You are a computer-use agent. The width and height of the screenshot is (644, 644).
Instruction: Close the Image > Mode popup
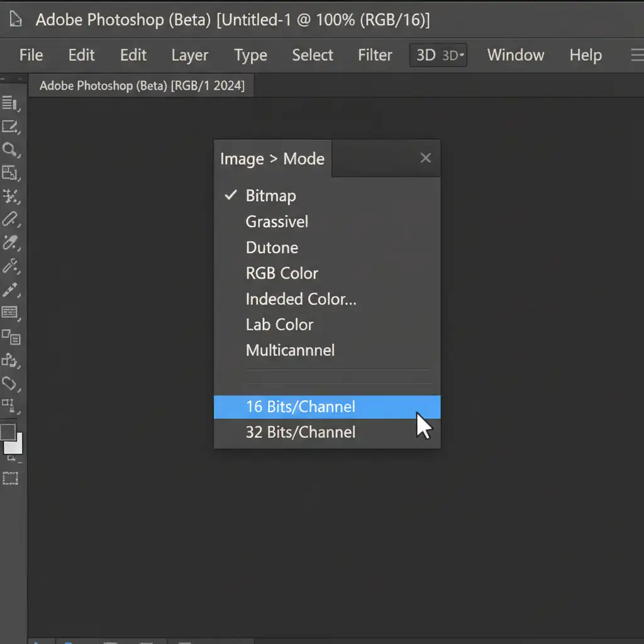point(426,158)
